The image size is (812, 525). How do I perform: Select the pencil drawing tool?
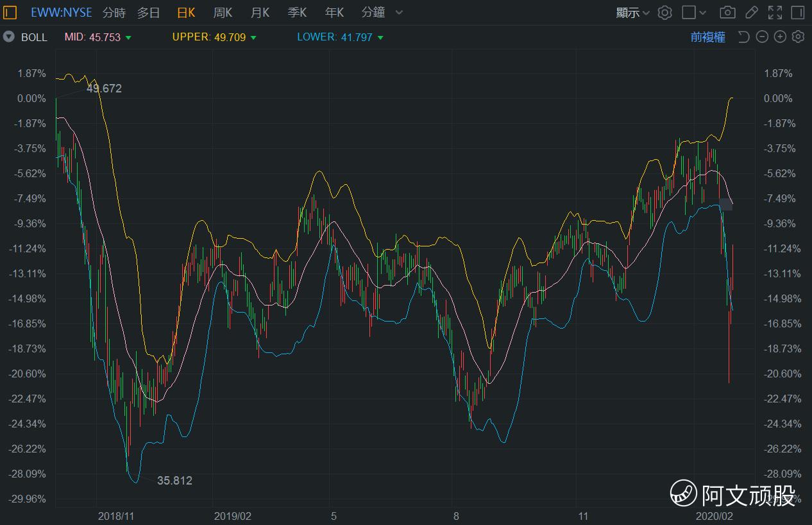click(752, 12)
